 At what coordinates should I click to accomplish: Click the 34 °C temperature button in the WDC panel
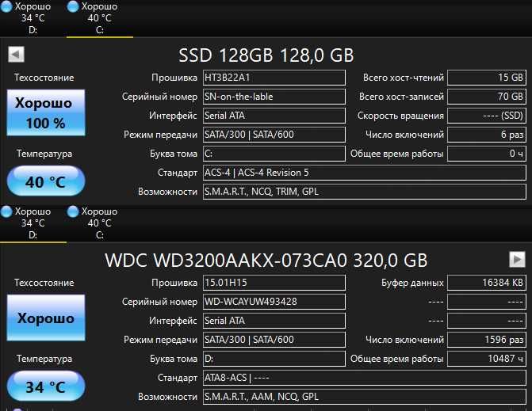[x=46, y=386]
